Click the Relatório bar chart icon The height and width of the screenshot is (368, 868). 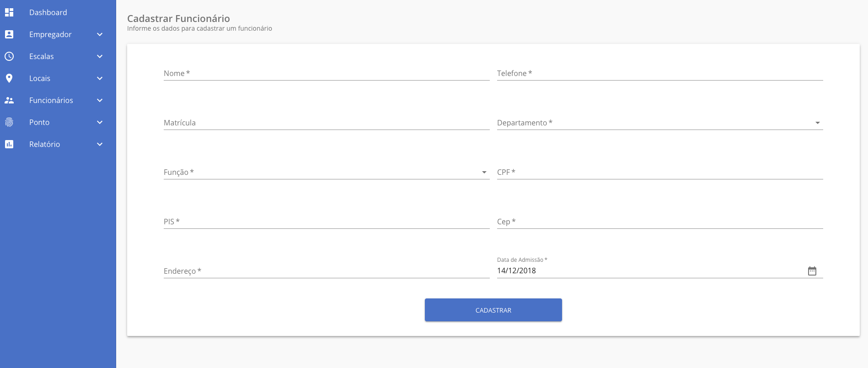click(9, 144)
